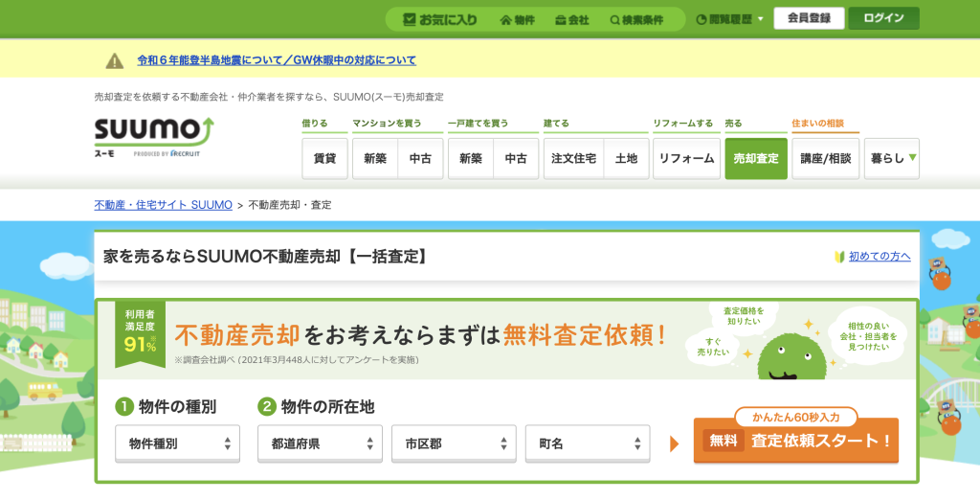Click the beginner mark icon beside 初めての方へ

pyautogui.click(x=839, y=256)
